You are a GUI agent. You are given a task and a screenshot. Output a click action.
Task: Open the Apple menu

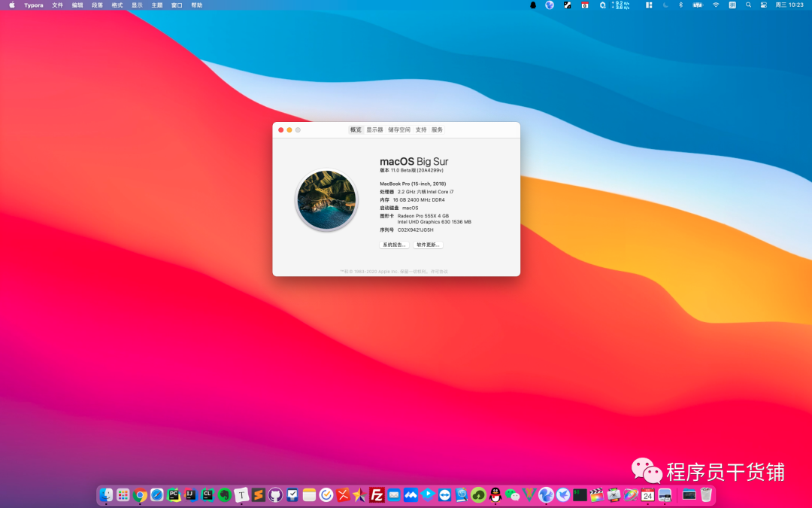[x=12, y=5]
